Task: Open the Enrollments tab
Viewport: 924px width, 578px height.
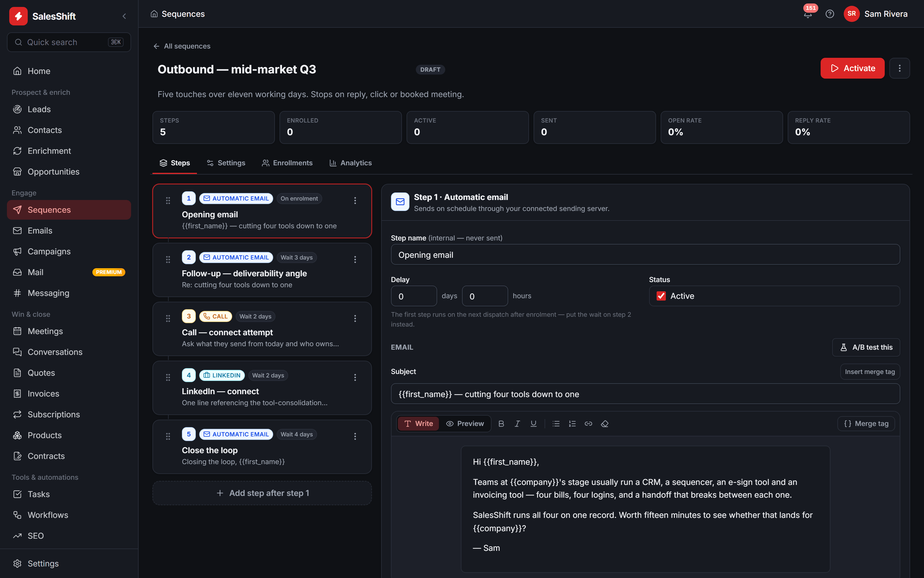Action: 287,163
